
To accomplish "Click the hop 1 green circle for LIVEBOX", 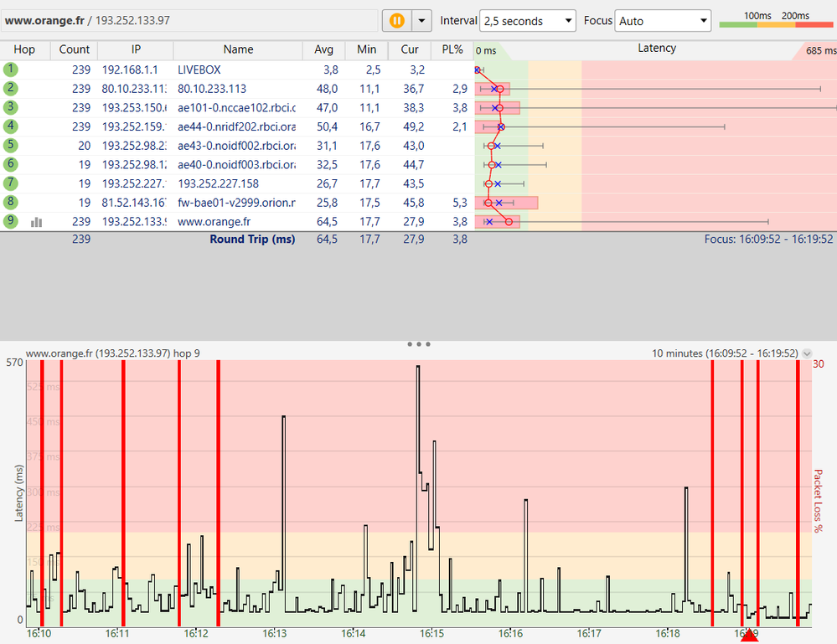I will (10, 70).
